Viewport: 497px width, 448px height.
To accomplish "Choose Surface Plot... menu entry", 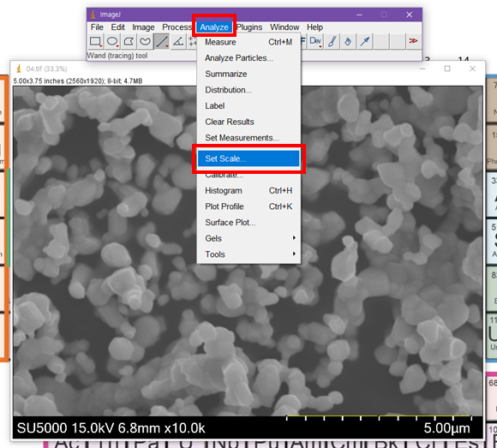I will [x=248, y=223].
